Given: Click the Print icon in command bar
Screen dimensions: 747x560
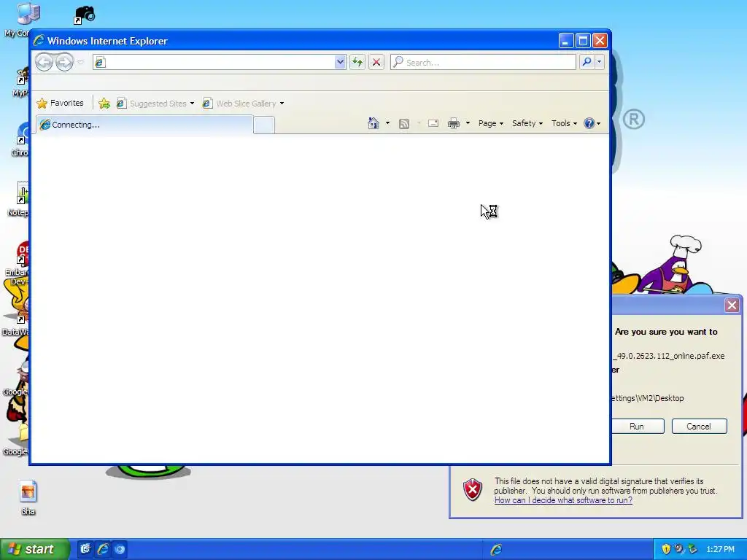Looking at the screenshot, I should click(454, 123).
